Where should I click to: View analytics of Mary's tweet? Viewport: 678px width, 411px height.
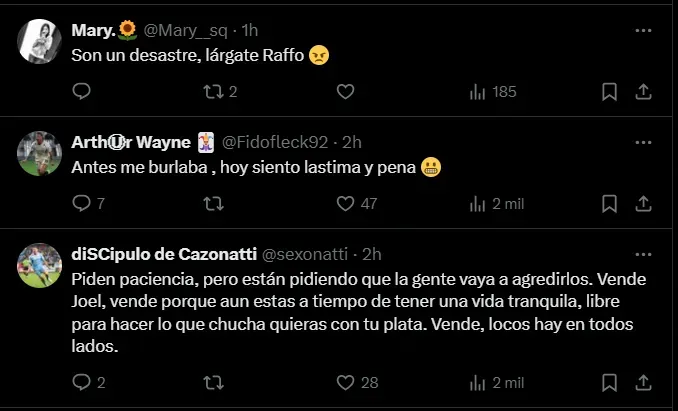(x=478, y=92)
